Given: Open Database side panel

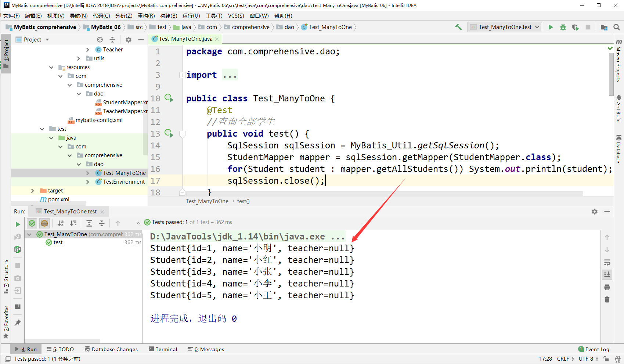Looking at the screenshot, I should click(x=618, y=149).
